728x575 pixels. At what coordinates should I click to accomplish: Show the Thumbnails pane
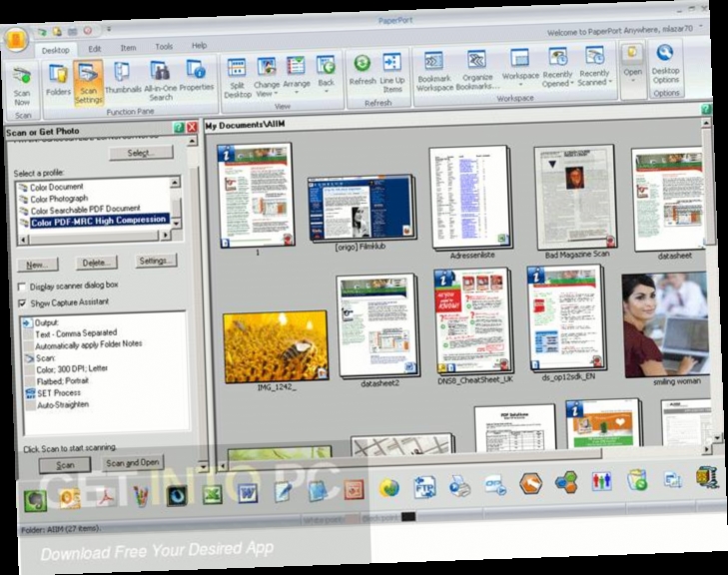123,78
